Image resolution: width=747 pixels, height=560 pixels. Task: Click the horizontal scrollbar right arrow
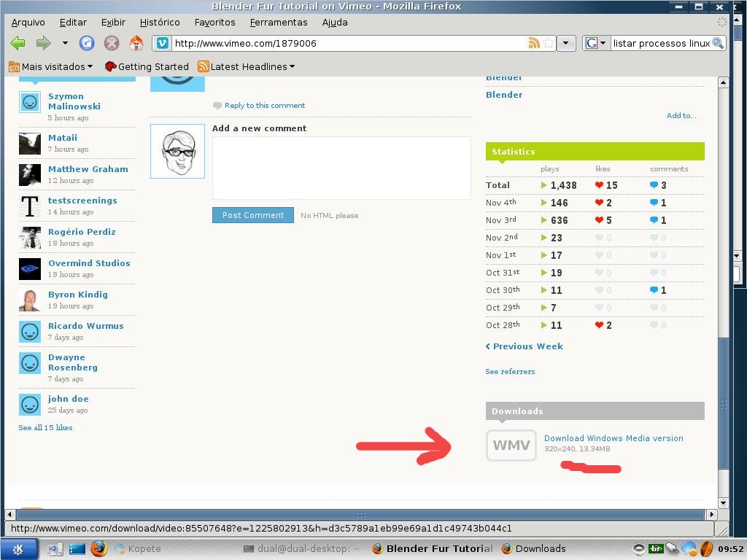[x=711, y=514]
